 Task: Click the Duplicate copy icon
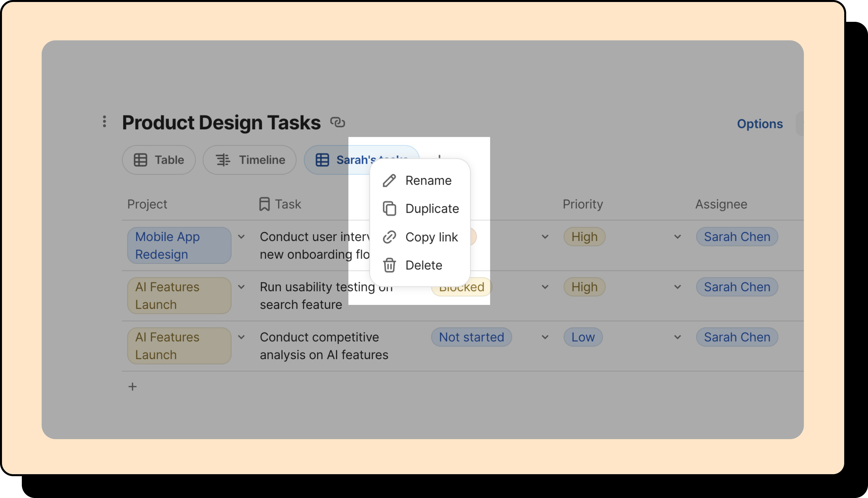[x=389, y=209]
